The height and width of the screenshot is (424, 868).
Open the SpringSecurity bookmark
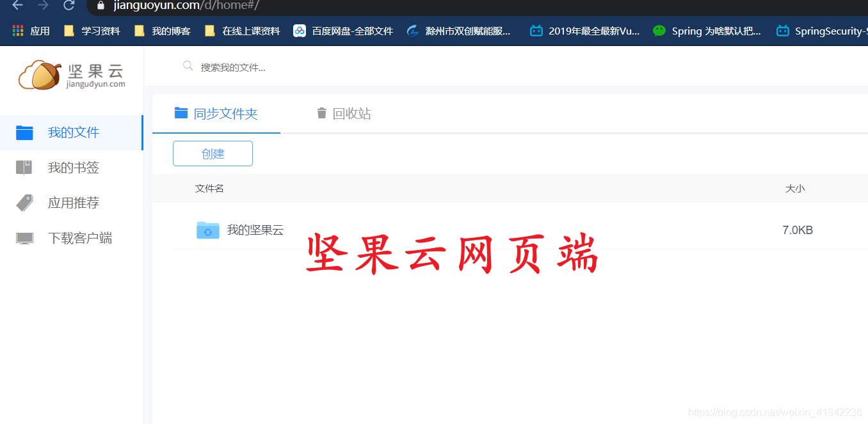point(821,31)
